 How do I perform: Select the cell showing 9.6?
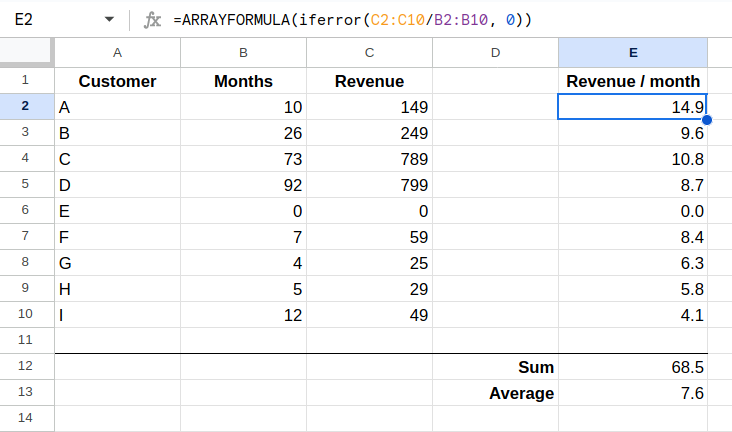(x=633, y=133)
